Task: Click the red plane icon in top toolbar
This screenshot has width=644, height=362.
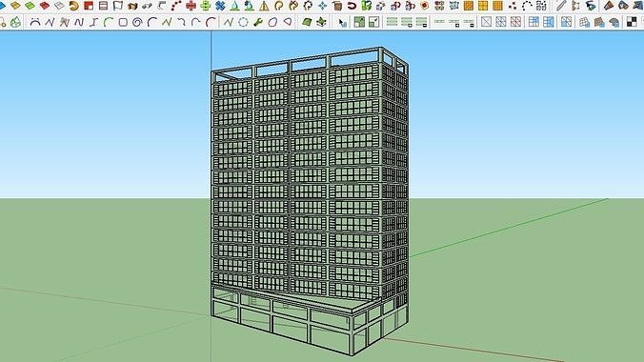Action: (x=45, y=6)
